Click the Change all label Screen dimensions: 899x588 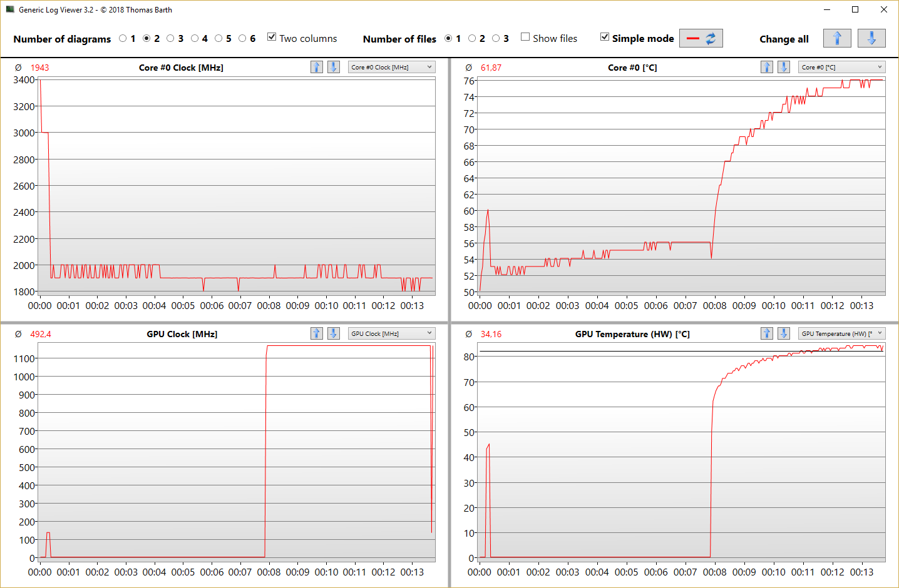[784, 39]
